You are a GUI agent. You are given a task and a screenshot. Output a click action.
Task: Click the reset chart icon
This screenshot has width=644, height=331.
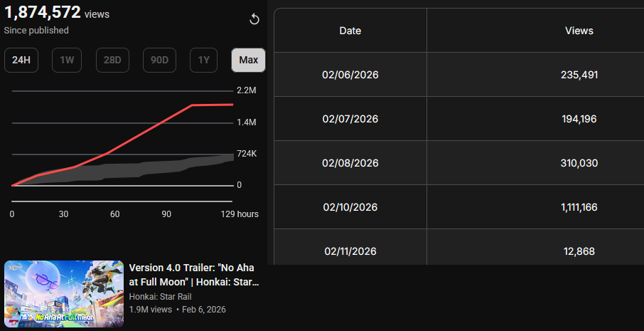point(254,19)
